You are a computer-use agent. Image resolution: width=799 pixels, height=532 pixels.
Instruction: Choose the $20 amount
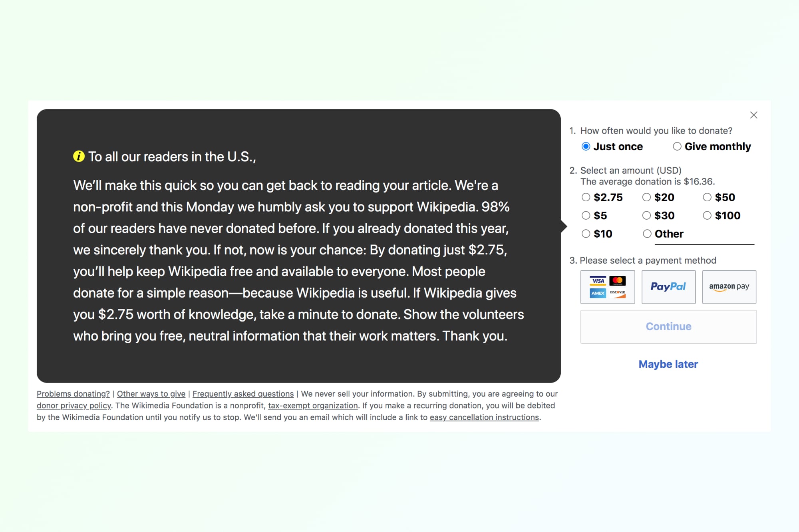click(x=647, y=197)
